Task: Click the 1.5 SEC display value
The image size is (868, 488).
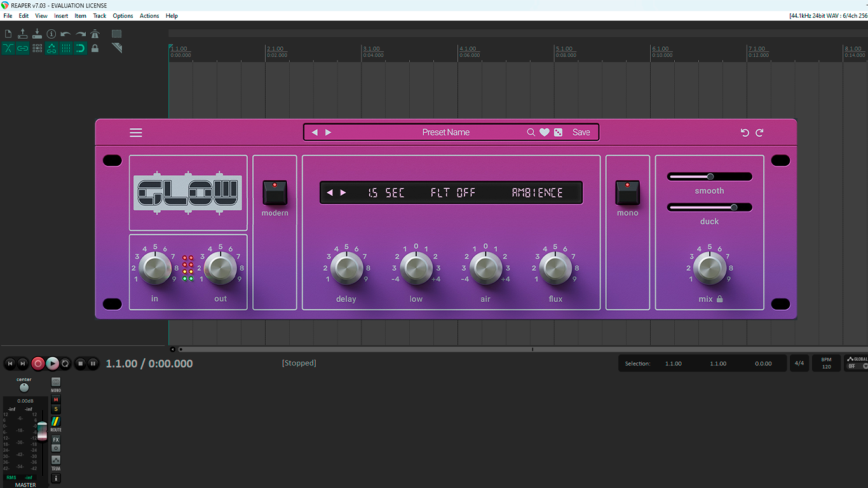Action: coord(386,193)
